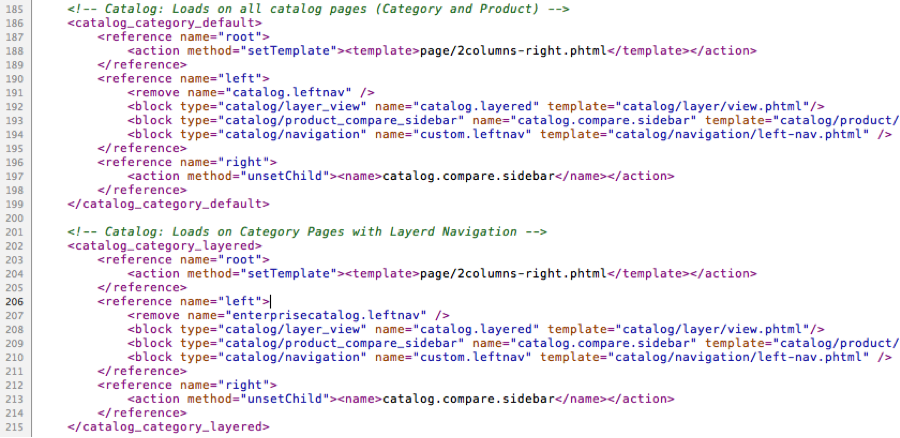Click opening <catalog_category_default> tag
The image size is (900, 438).
[x=165, y=23]
